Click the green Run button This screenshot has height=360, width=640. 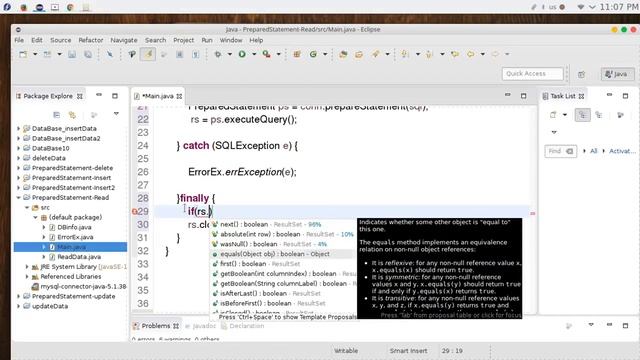tap(242, 54)
